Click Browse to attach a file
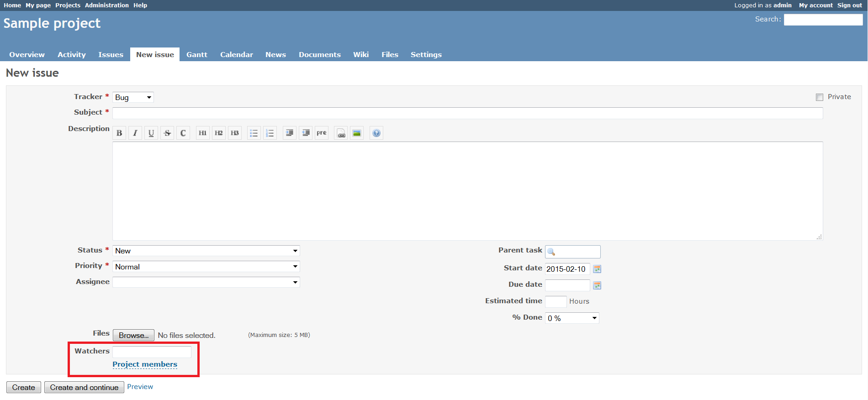 (133, 335)
